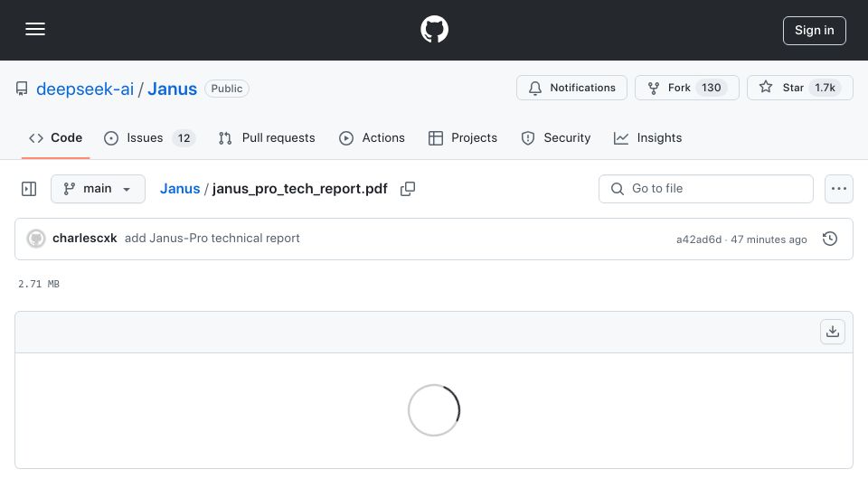Screen dimensions: 868x488
Task: Open the Insights tab
Action: point(647,137)
